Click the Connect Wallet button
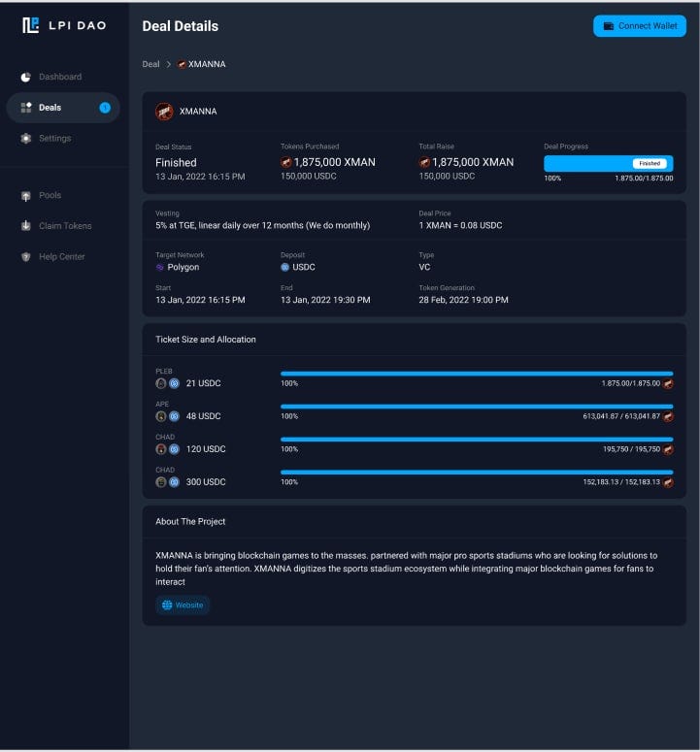Image resolution: width=700 pixels, height=752 pixels. pos(640,26)
